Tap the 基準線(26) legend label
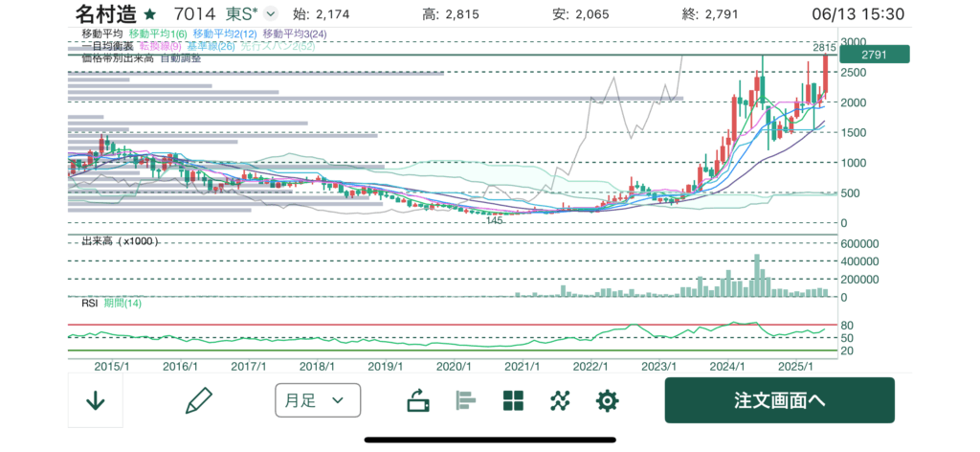This screenshot has width=980, height=452. tap(212, 46)
